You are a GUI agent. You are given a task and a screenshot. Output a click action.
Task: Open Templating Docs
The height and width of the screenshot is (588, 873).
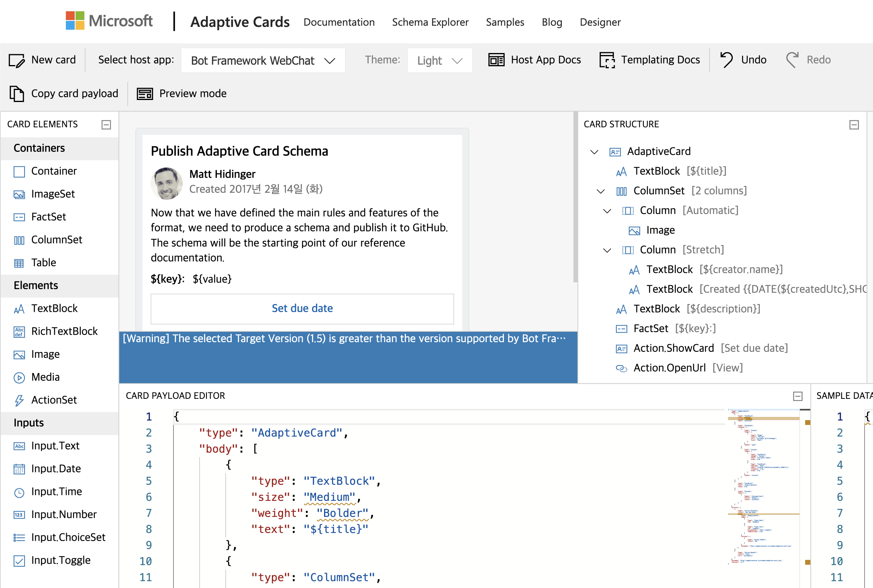[x=649, y=60]
